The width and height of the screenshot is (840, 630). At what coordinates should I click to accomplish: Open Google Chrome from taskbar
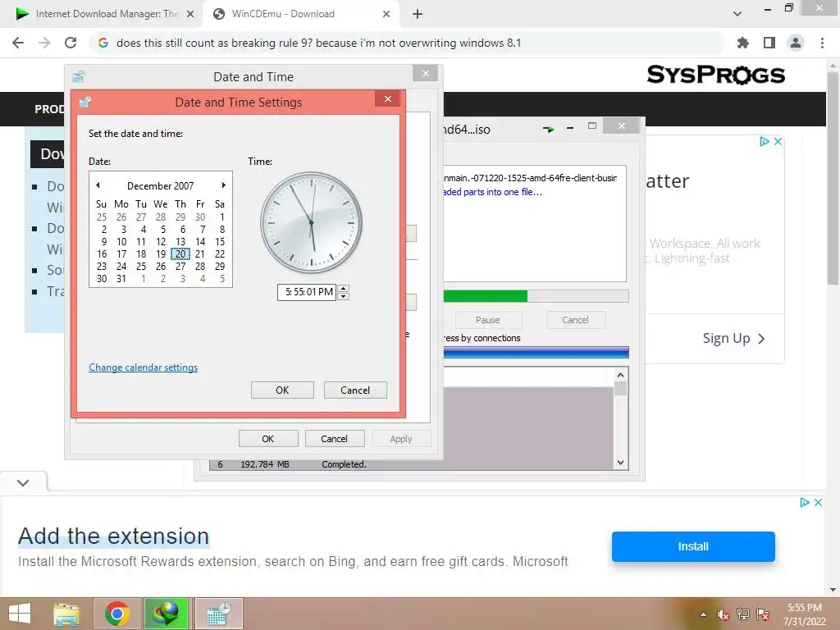pos(117,614)
